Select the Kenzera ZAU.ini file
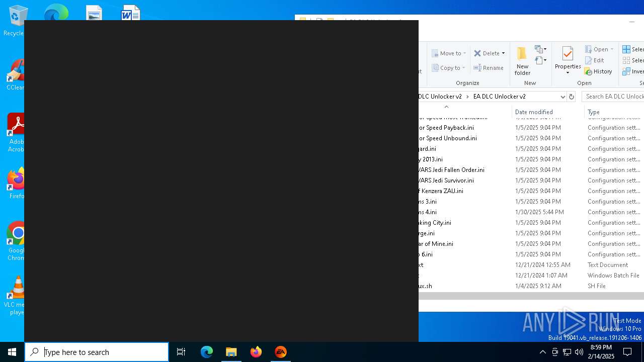This screenshot has width=644, height=362. 441,191
